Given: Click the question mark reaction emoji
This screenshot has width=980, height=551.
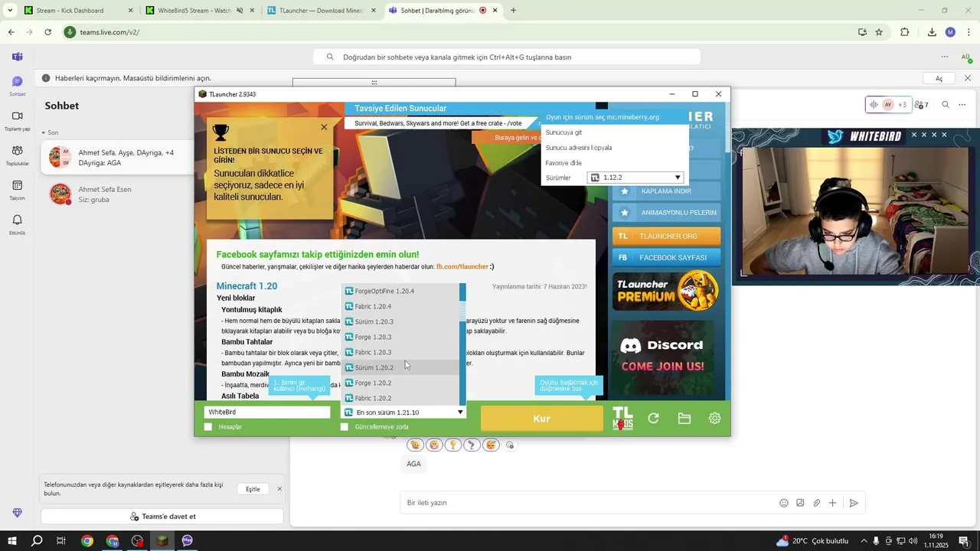Looking at the screenshot, I should (x=472, y=445).
